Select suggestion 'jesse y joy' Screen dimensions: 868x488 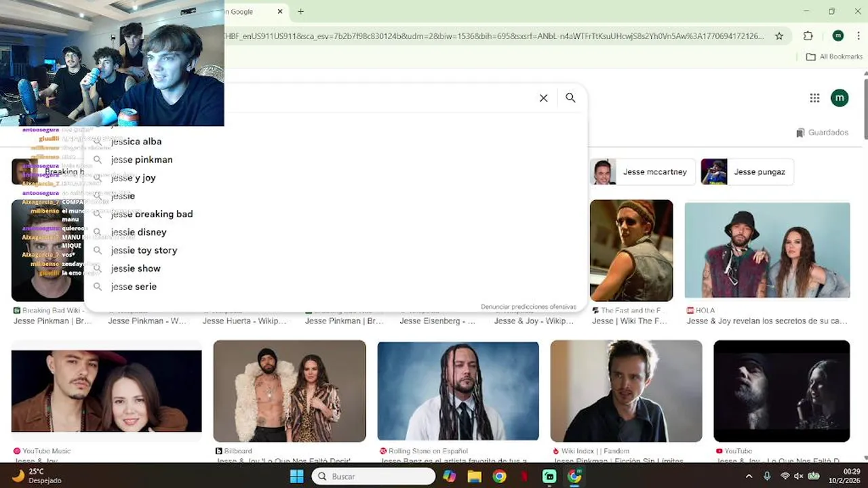click(x=336, y=178)
